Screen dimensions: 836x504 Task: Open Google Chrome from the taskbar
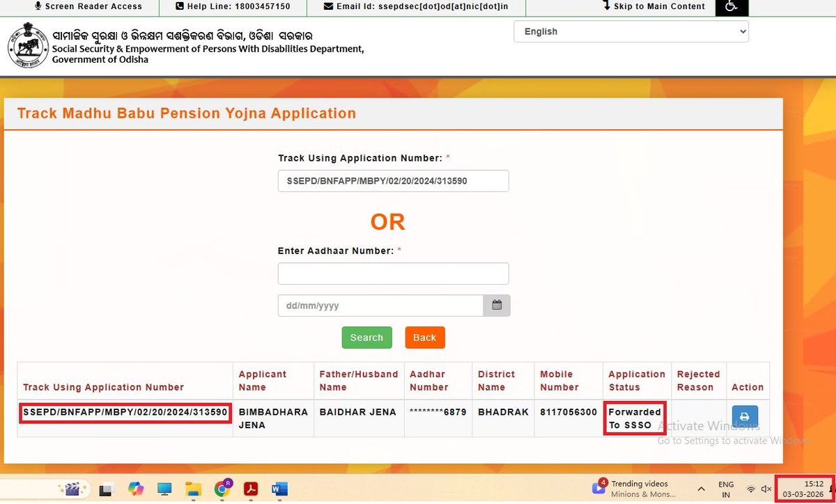tap(223, 489)
